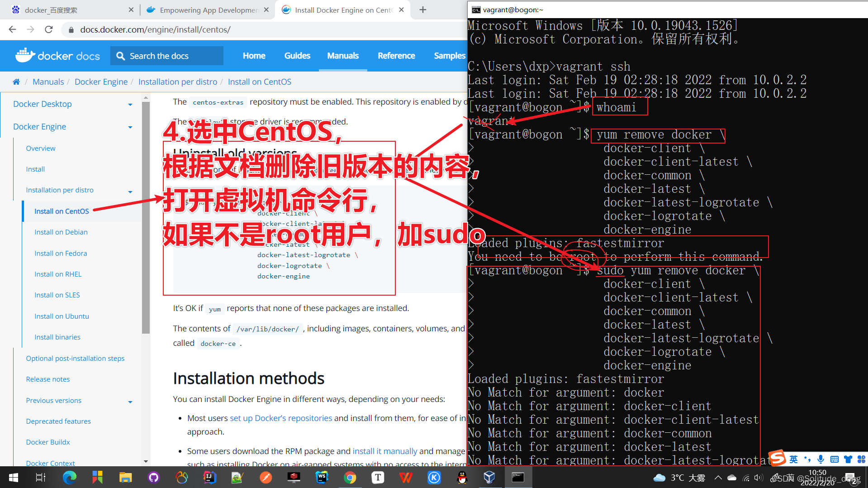Launch Postman from the taskbar
The image size is (868, 488).
[x=266, y=477]
